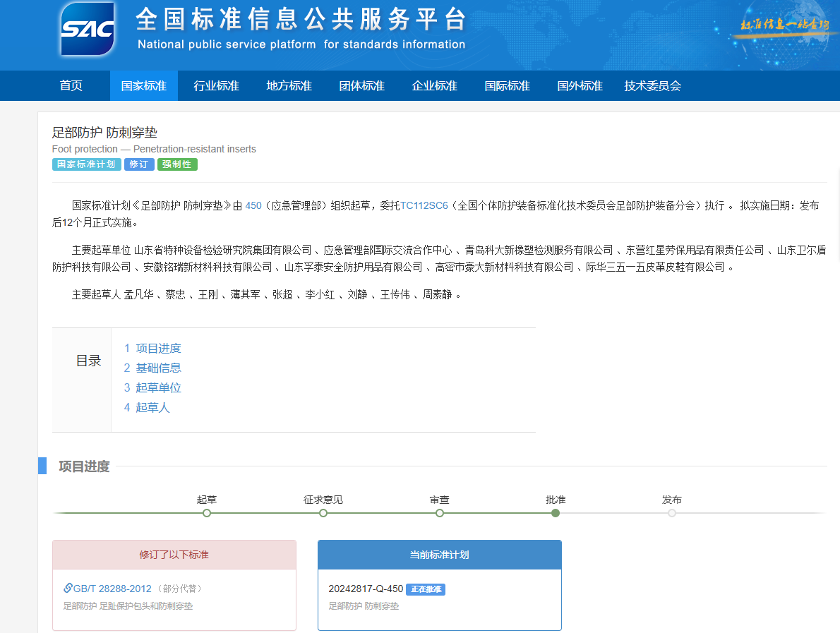Jump to 1 项目进度 in contents

[152, 348]
